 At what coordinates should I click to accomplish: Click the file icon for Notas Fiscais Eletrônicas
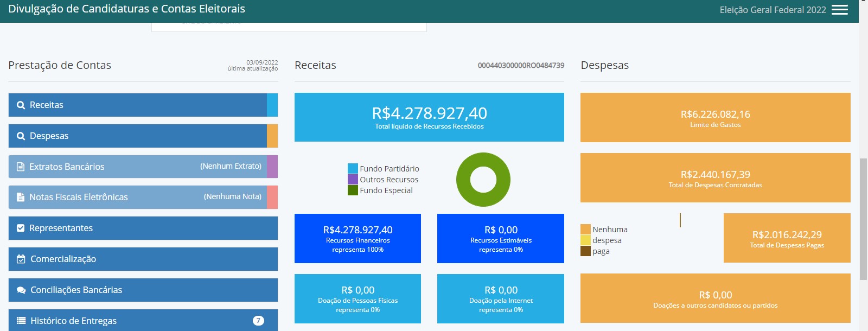[x=21, y=198]
